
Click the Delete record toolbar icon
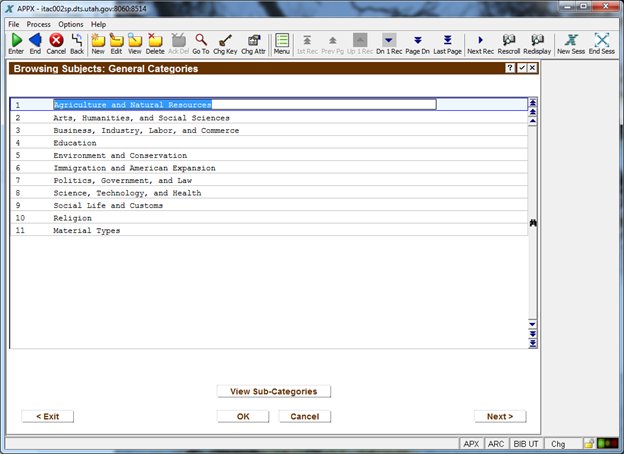pyautogui.click(x=155, y=43)
